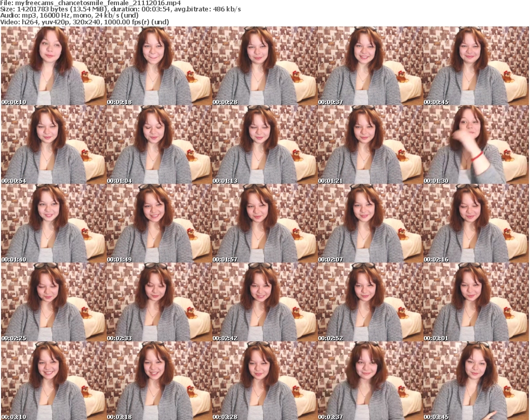The height and width of the screenshot is (420, 530).
Task: Click the 'File:' name line in header
Action: pyautogui.click(x=91, y=3)
